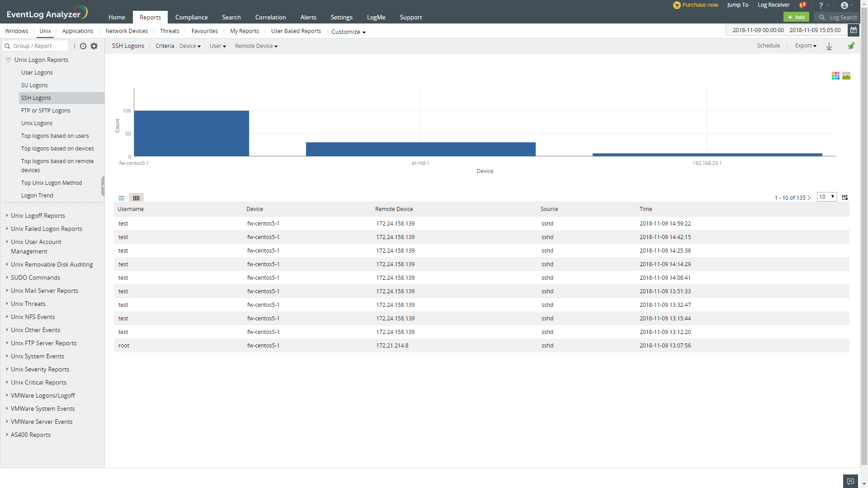
Task: Click the pin report icon
Action: (x=851, y=46)
